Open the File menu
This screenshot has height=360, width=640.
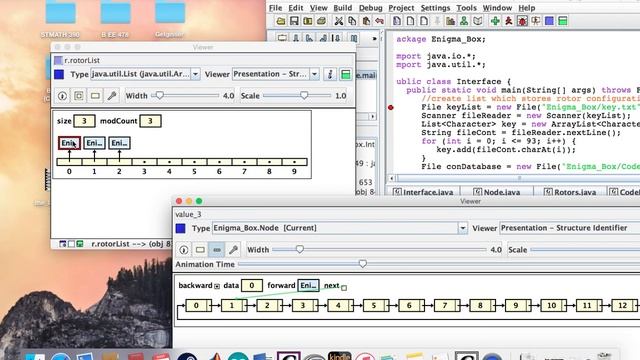coord(276,8)
